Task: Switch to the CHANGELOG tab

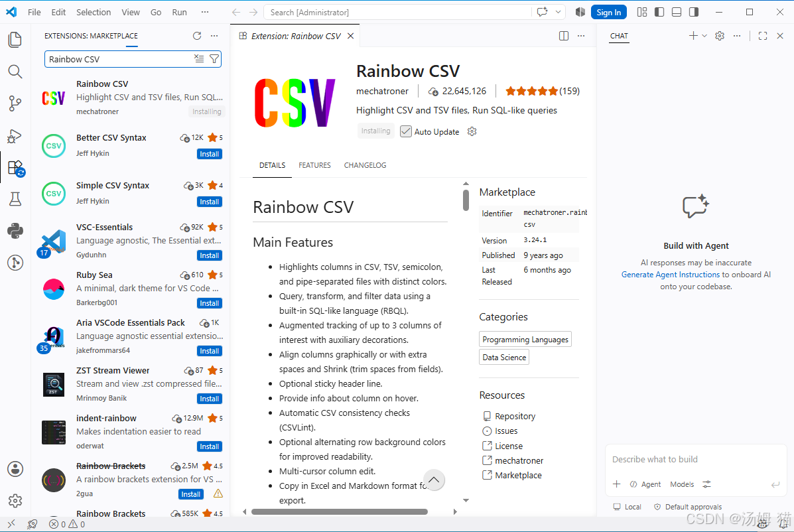Action: (365, 165)
